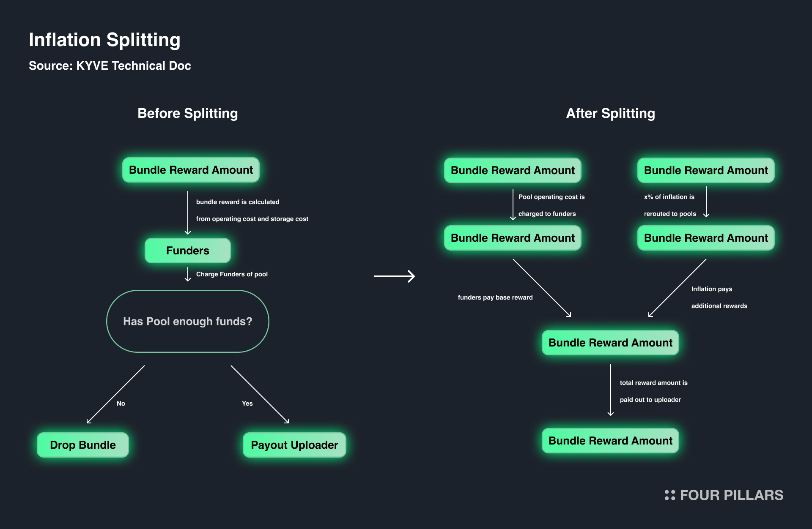Click the large arrow between the two diagrams

point(394,276)
